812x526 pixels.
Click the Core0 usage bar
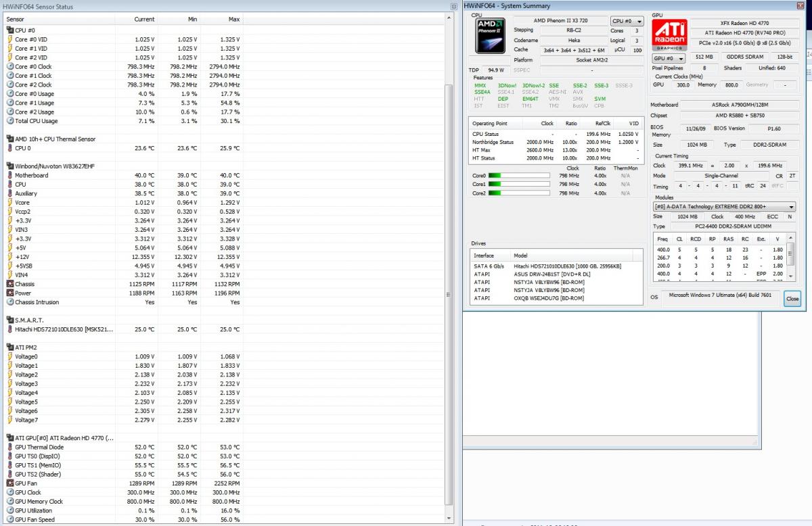click(x=520, y=175)
